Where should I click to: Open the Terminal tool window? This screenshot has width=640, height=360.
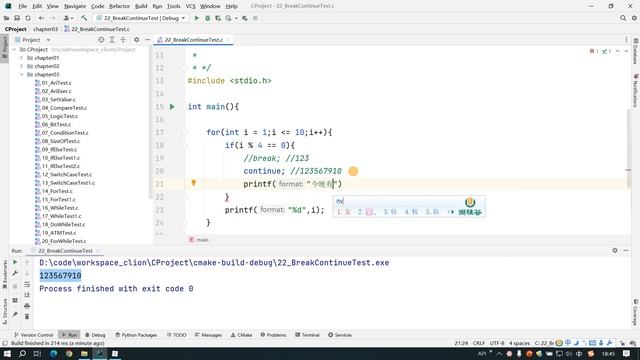coord(307,335)
